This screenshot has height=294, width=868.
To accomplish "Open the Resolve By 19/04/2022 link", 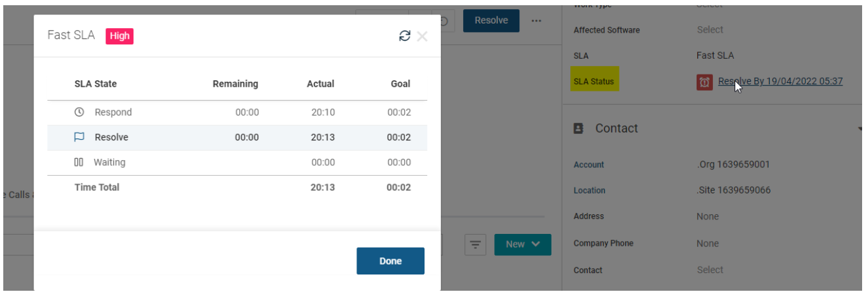I will coord(780,82).
